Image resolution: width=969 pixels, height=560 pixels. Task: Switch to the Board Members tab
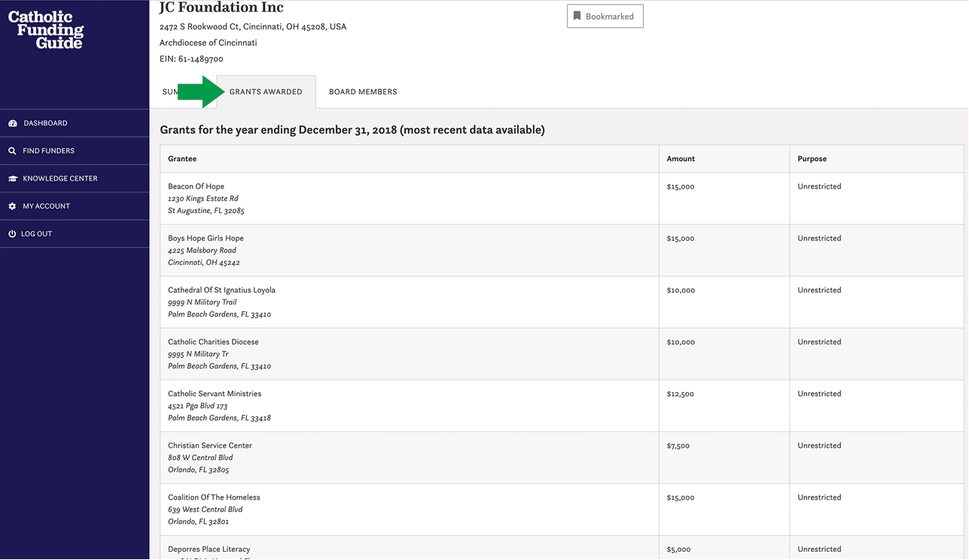(363, 92)
